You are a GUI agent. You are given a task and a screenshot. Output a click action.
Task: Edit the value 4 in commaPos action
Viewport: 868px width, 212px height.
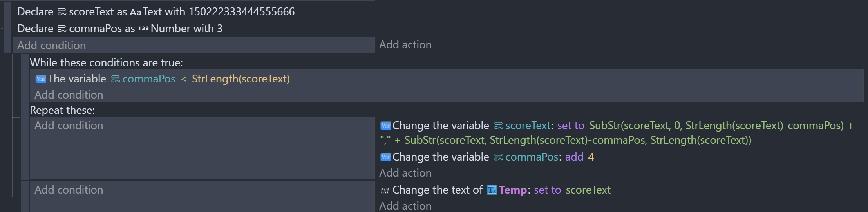[591, 157]
